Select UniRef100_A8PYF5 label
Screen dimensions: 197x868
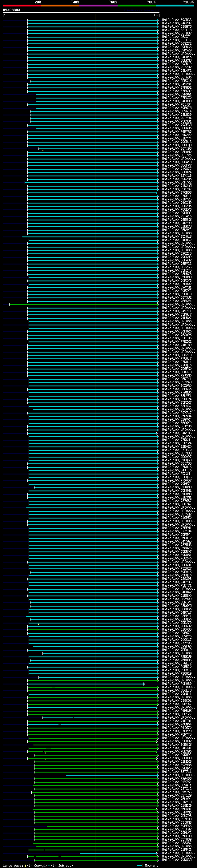[176, 734]
